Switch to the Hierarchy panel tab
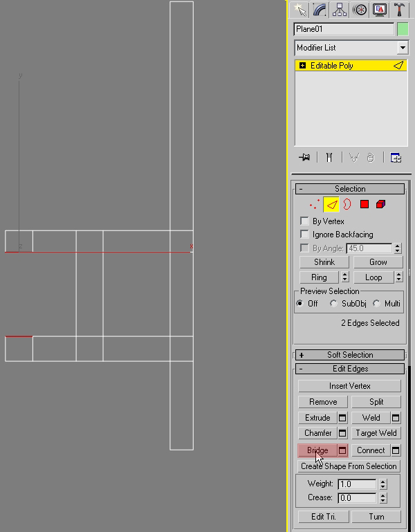The height and width of the screenshot is (532, 415). pos(340,10)
